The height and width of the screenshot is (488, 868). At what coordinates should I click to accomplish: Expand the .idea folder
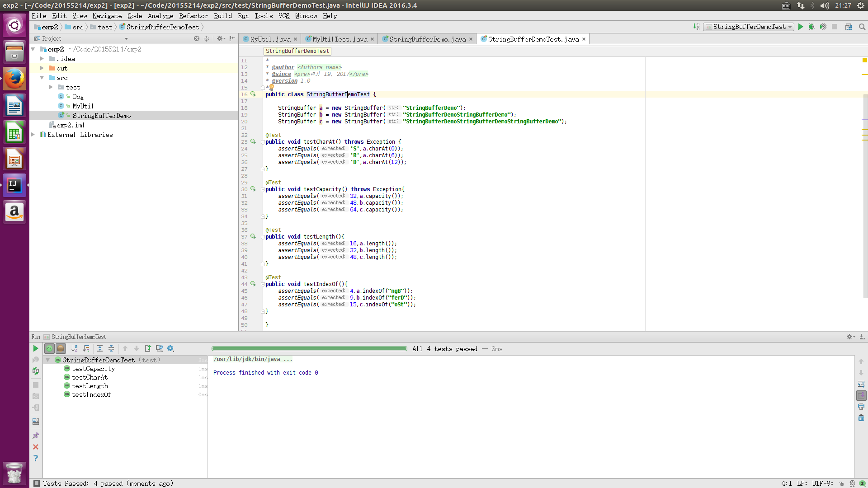coord(42,59)
